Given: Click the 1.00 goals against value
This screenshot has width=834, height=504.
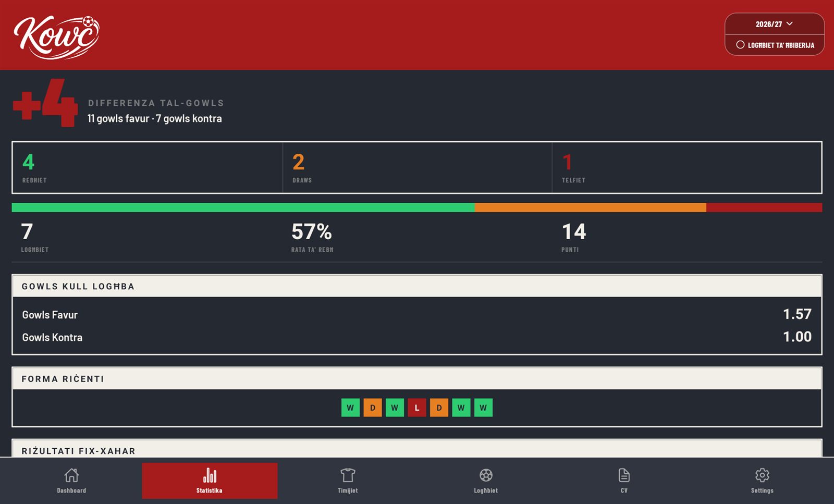Looking at the screenshot, I should click(797, 336).
